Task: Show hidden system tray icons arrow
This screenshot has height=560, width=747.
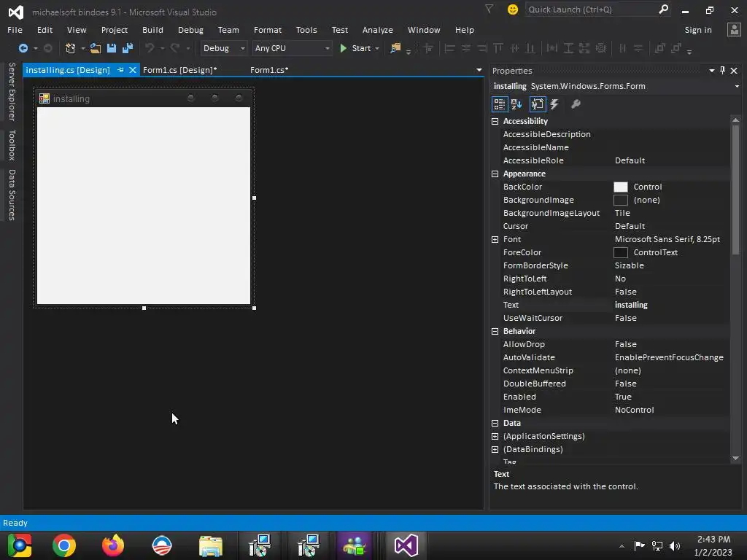Action: (x=622, y=546)
